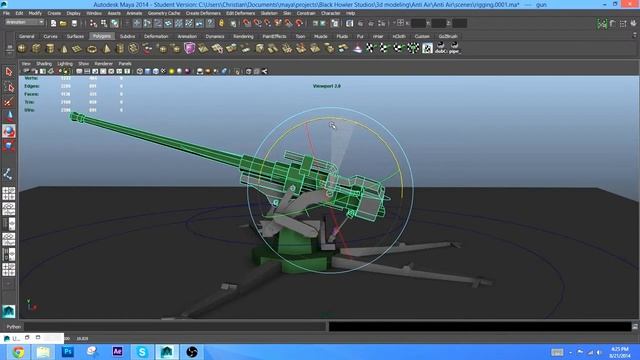640x360 pixels.
Task: Create a polygon torus from shelf
Action: coord(92,49)
